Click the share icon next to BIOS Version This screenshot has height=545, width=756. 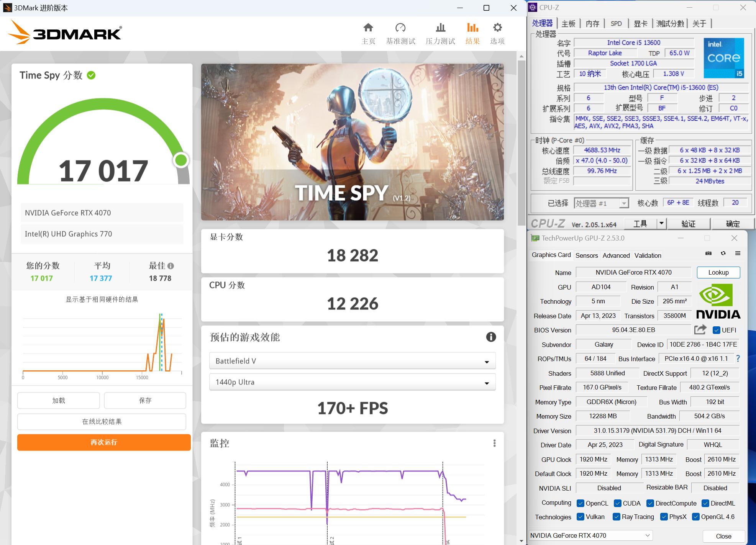coord(700,330)
